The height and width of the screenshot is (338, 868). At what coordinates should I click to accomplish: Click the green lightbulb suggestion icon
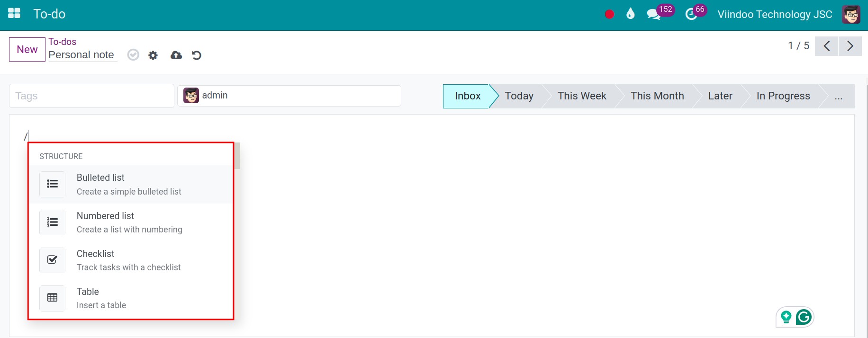(786, 317)
